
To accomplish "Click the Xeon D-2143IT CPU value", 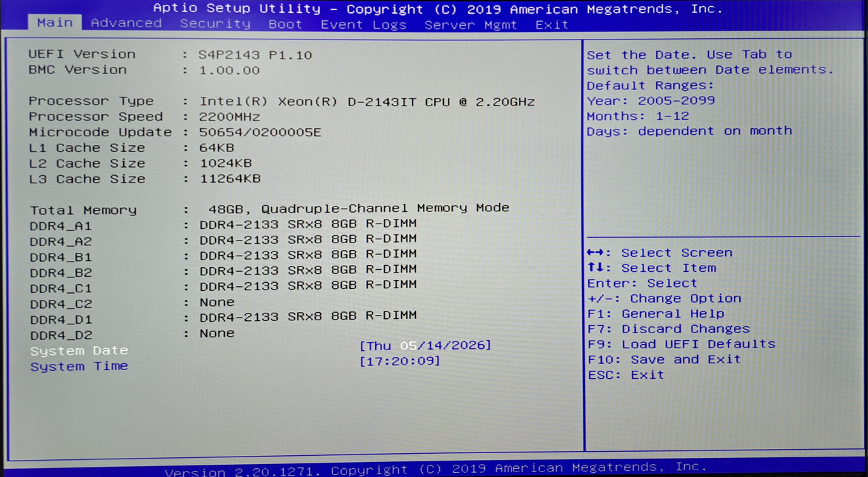I will pos(367,102).
